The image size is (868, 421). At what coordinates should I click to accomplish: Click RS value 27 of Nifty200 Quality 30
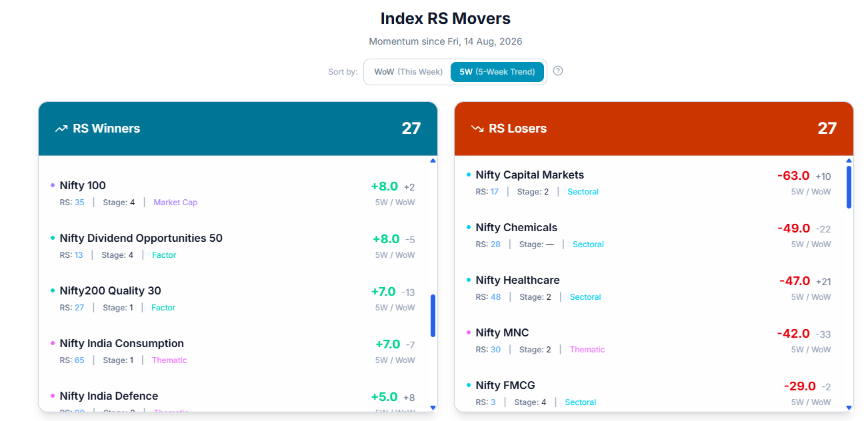click(79, 308)
